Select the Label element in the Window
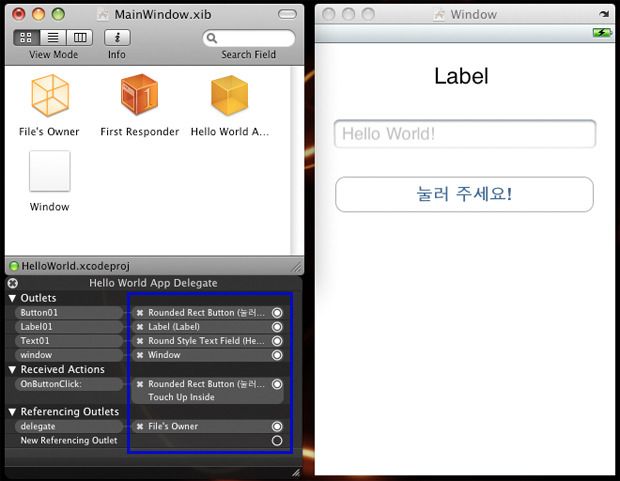The width and height of the screenshot is (620, 481). pyautogui.click(x=461, y=76)
